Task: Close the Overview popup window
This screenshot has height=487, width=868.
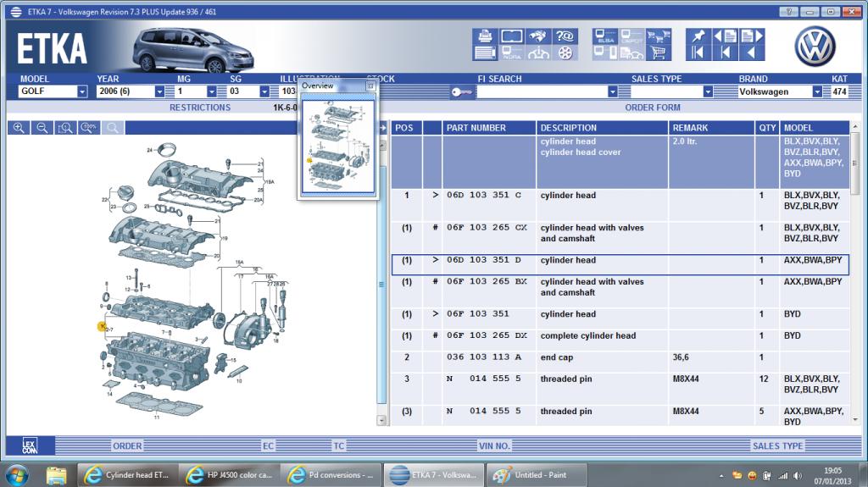Action: tap(370, 86)
